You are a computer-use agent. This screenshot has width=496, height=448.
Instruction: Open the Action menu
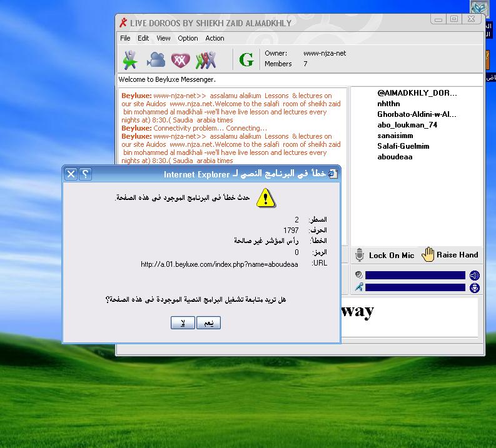pos(215,38)
